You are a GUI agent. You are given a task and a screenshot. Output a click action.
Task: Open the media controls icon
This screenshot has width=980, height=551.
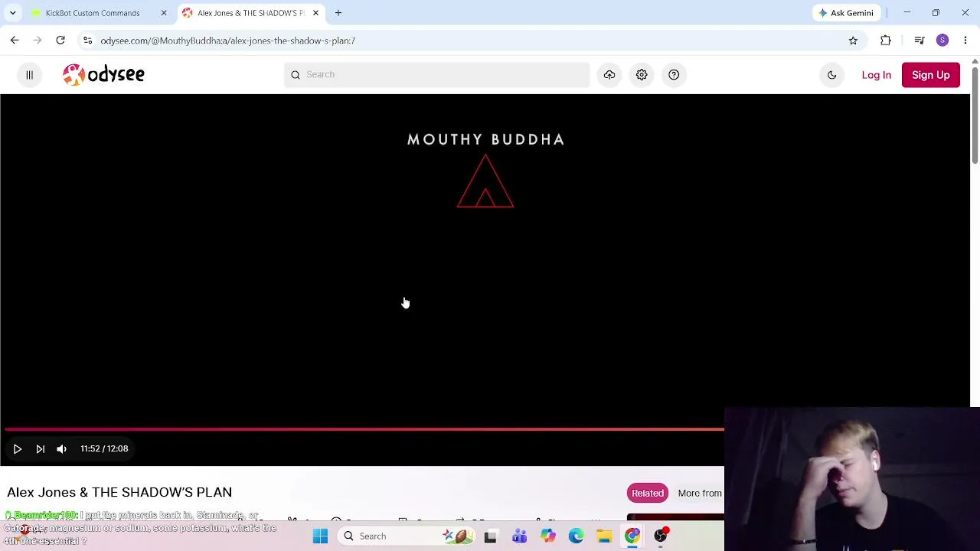pyautogui.click(x=920, y=41)
